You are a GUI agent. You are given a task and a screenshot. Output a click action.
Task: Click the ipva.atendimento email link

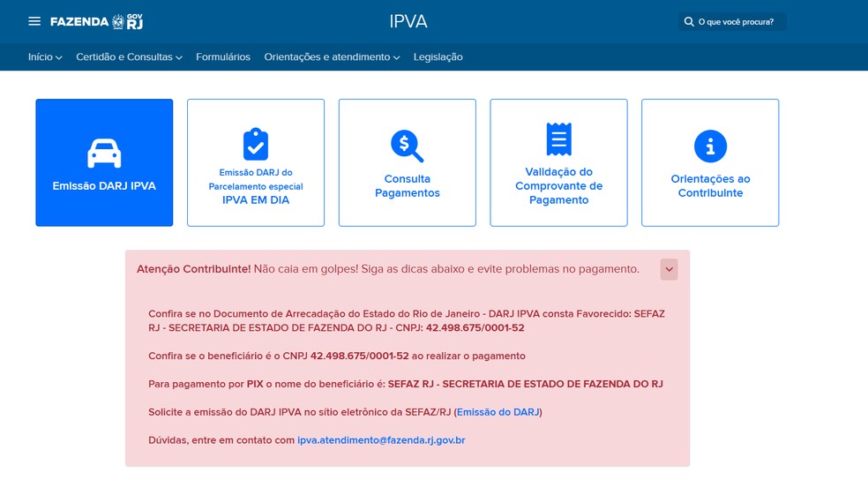pos(381,439)
